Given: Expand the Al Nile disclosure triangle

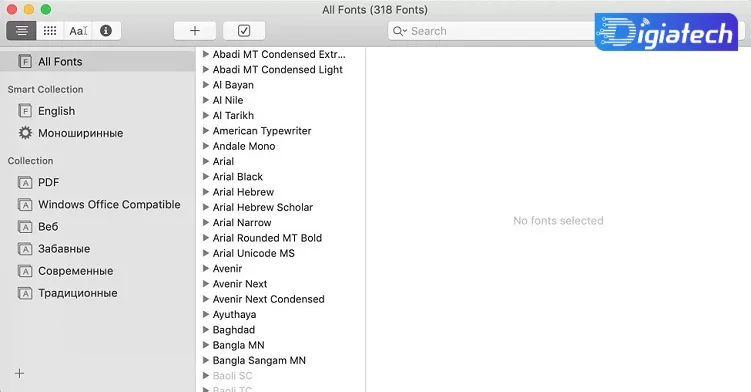Looking at the screenshot, I should click(x=205, y=100).
